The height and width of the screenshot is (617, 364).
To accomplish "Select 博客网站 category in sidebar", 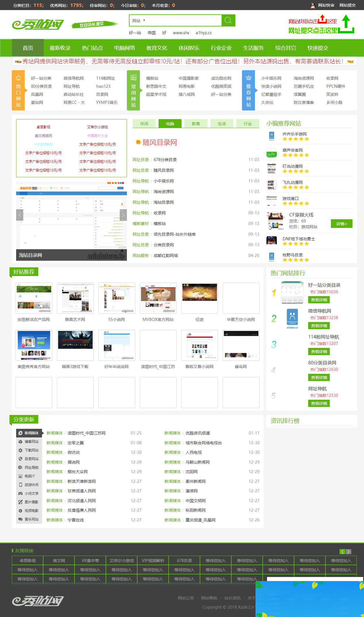I will tap(31, 441).
